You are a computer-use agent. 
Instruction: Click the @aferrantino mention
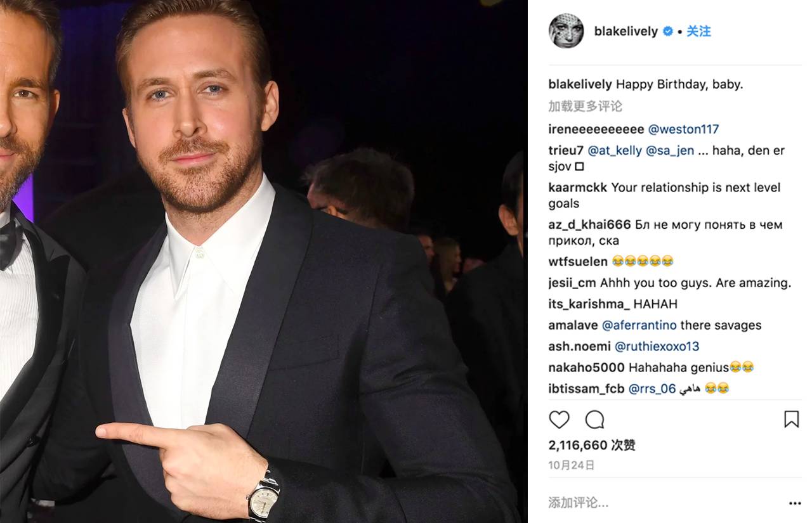pyautogui.click(x=639, y=325)
